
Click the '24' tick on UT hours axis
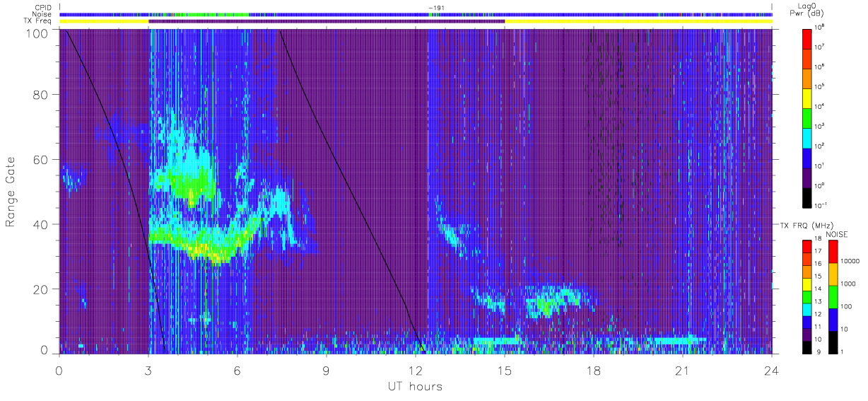click(772, 371)
